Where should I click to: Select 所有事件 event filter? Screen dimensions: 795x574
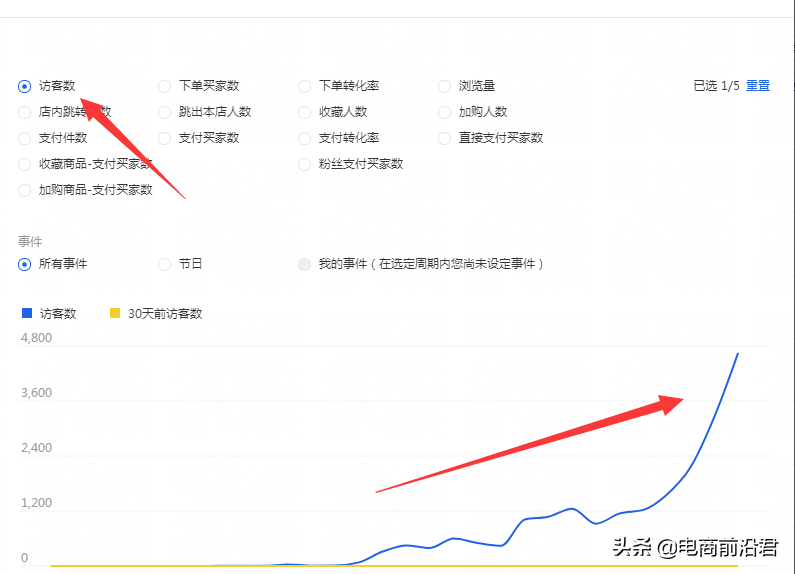[24, 264]
